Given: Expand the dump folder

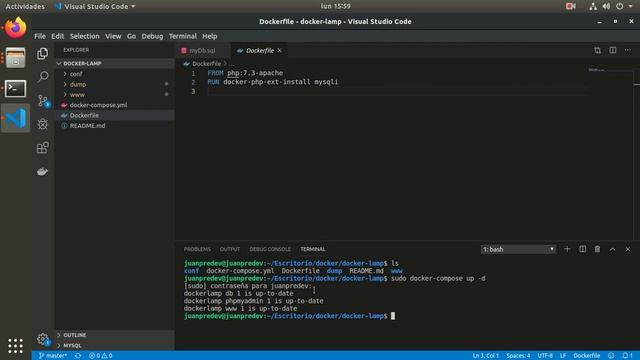Looking at the screenshot, I should (115, 84).
